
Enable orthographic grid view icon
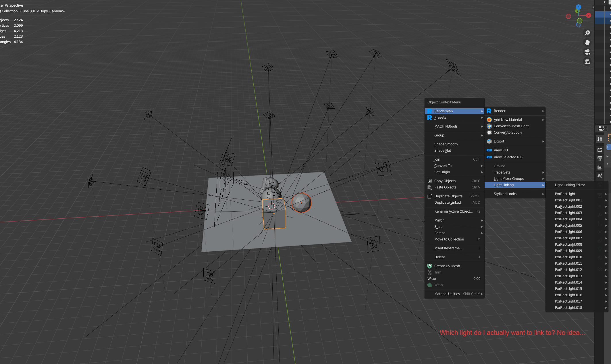(x=587, y=61)
